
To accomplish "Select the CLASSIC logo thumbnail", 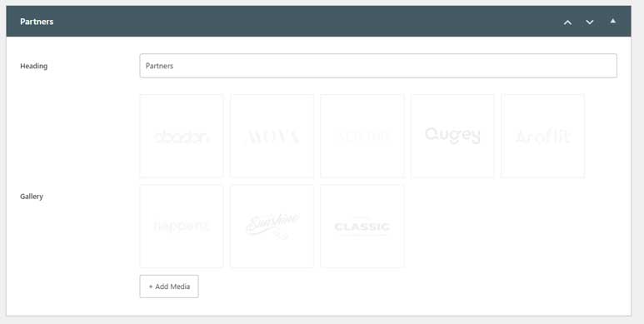I will (x=362, y=227).
